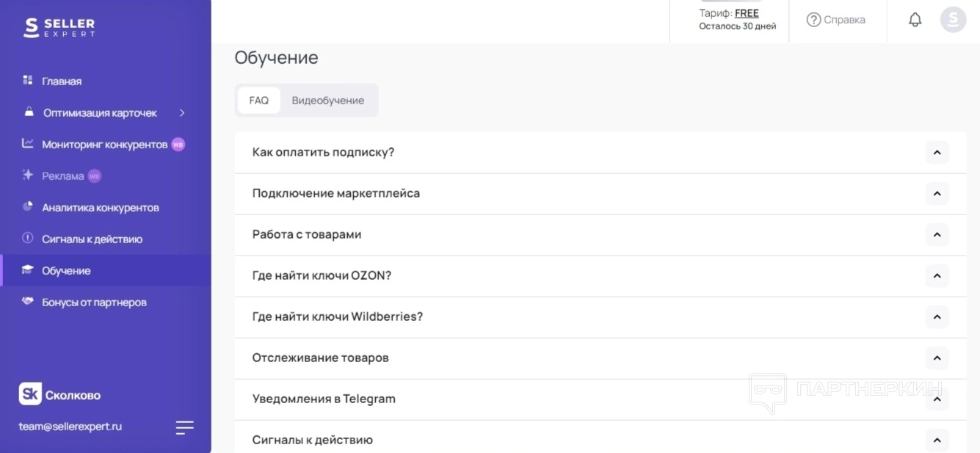Click the FREE tariff link
The image size is (980, 453).
[747, 13]
